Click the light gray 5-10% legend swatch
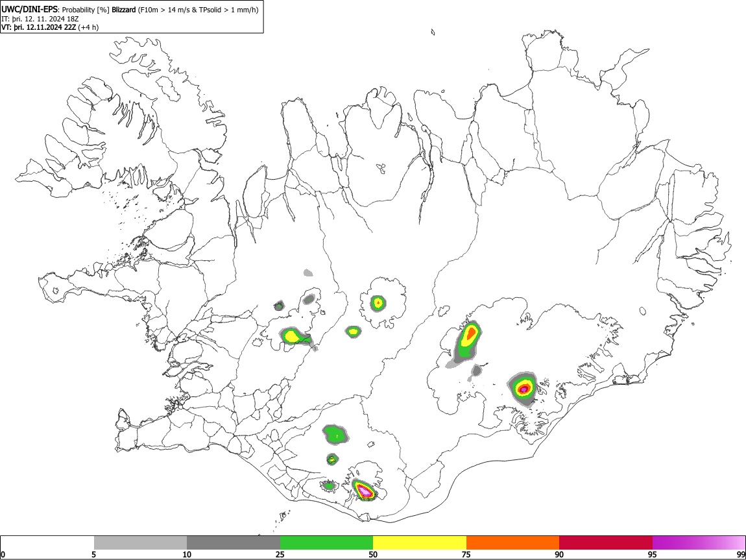 point(140,543)
